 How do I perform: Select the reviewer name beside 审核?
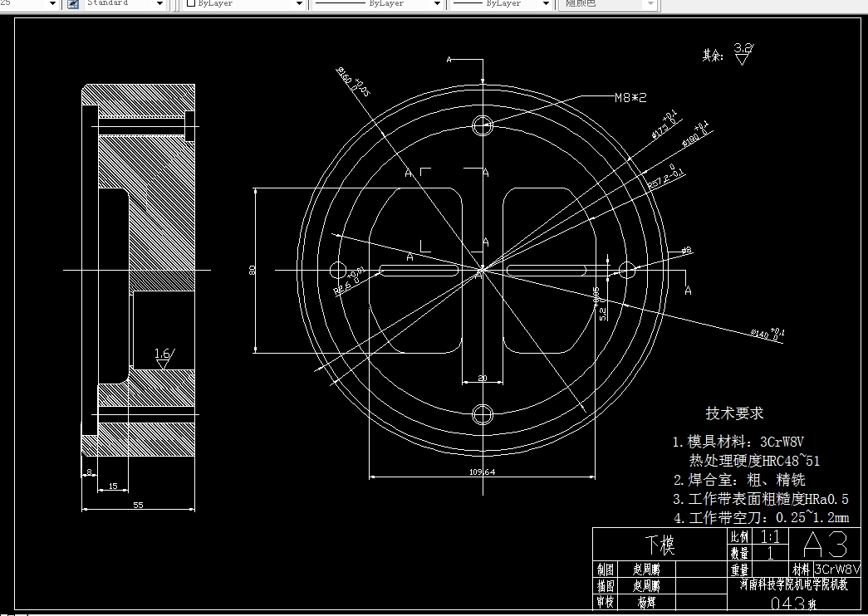646,602
